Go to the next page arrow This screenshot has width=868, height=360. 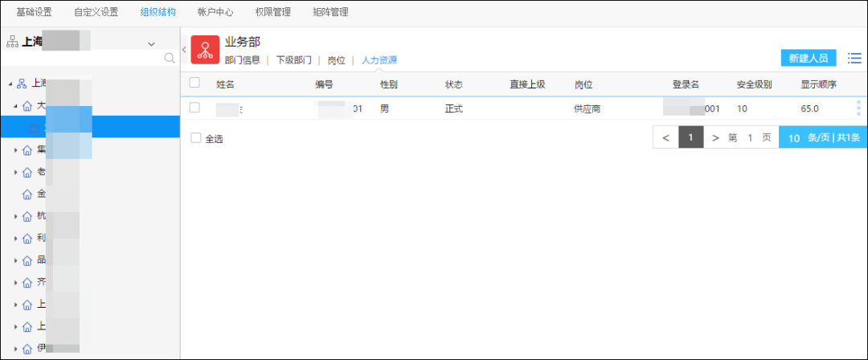point(715,137)
